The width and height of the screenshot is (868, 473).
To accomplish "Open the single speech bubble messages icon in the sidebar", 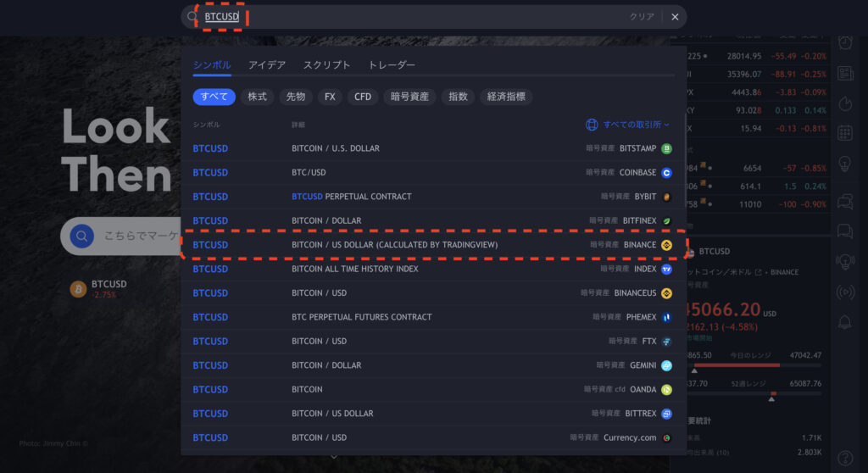I will (x=845, y=231).
